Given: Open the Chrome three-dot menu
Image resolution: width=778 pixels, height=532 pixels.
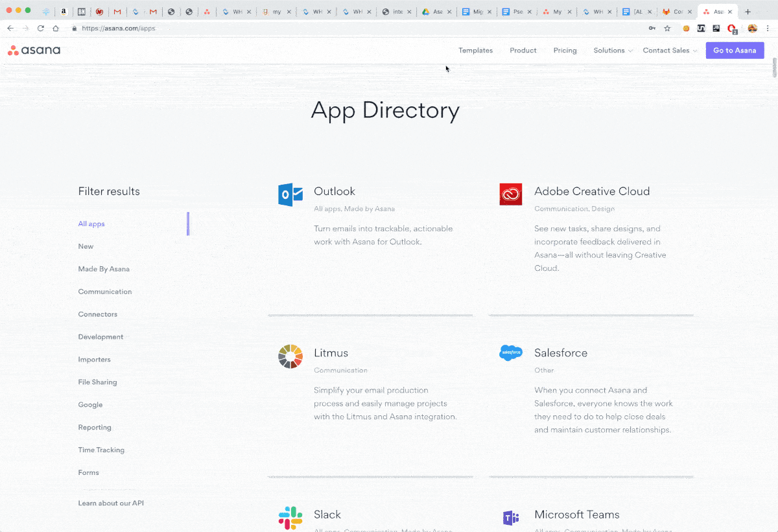Looking at the screenshot, I should tap(768, 29).
